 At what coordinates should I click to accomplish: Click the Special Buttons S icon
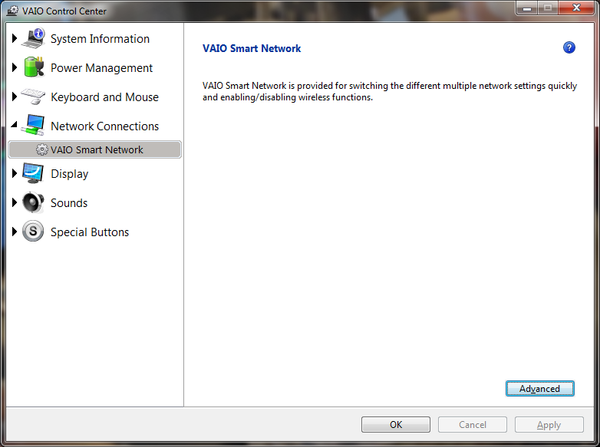[x=34, y=232]
